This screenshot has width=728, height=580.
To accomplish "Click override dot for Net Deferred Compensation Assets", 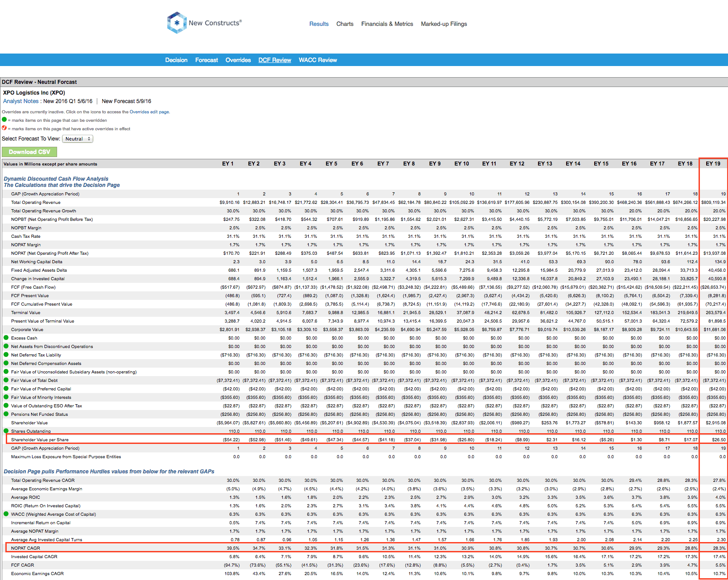I will coord(6,363).
